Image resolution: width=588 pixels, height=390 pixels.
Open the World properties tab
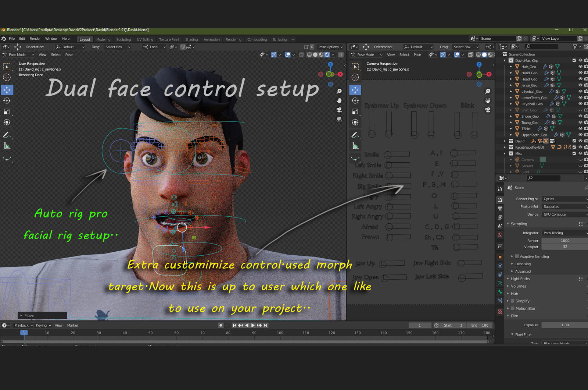click(500, 235)
